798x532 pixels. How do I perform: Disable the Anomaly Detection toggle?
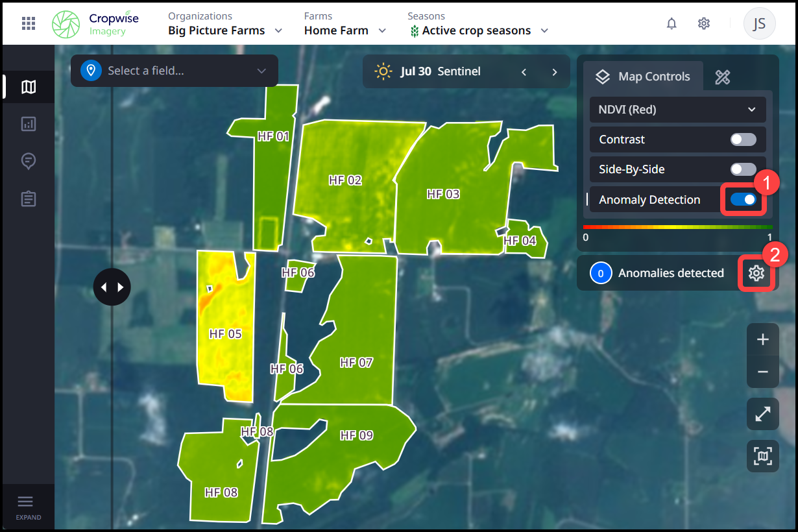click(743, 200)
